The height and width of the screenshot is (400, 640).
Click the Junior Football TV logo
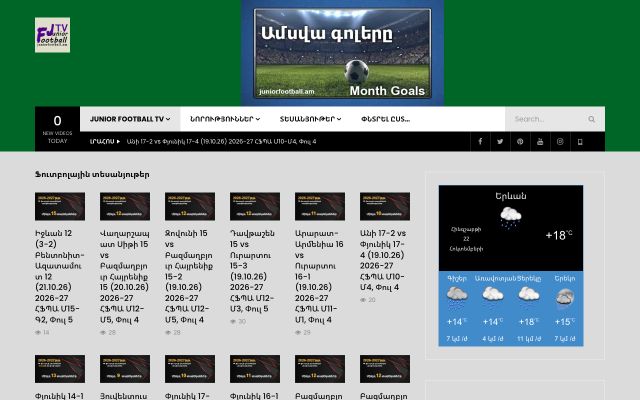click(52, 35)
